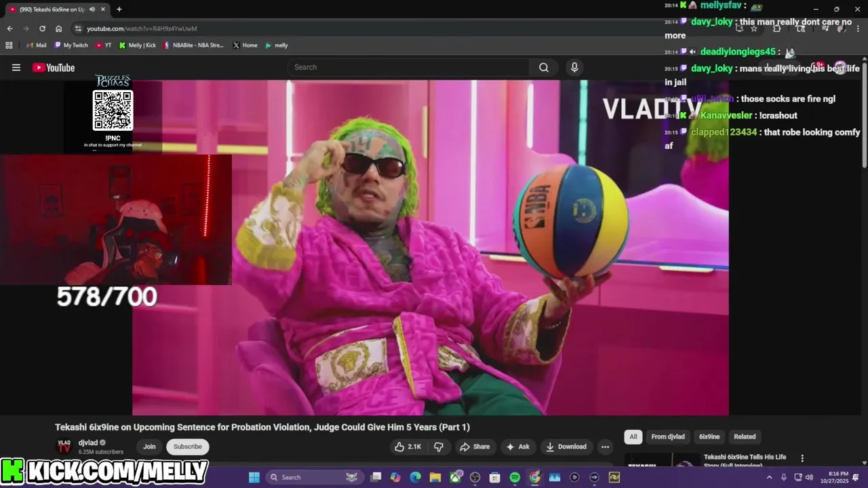This screenshot has height=488, width=868.
Task: Open the Melly | Kick bookmark
Action: pos(138,45)
